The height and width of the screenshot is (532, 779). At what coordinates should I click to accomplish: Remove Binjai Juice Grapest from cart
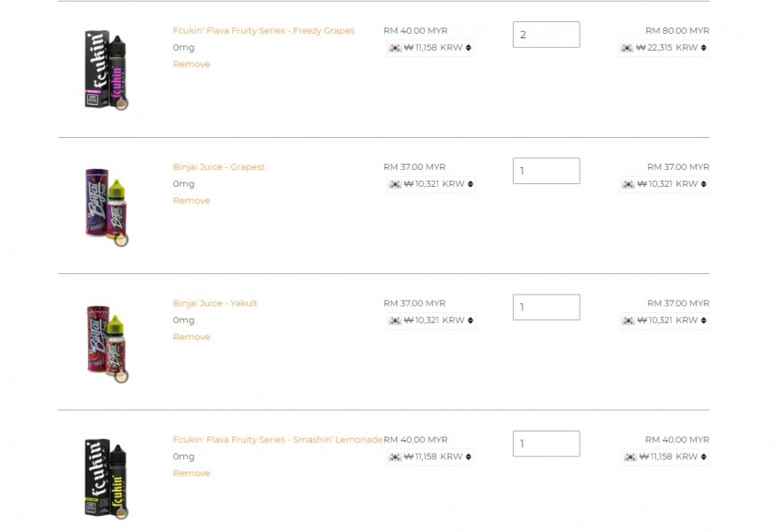[x=191, y=200]
